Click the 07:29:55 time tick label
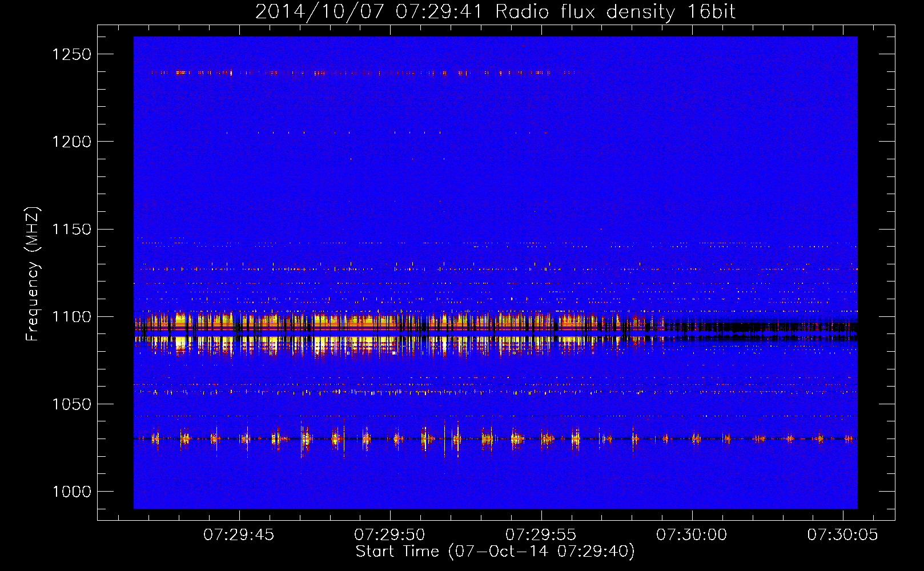924x571 pixels. [x=541, y=535]
